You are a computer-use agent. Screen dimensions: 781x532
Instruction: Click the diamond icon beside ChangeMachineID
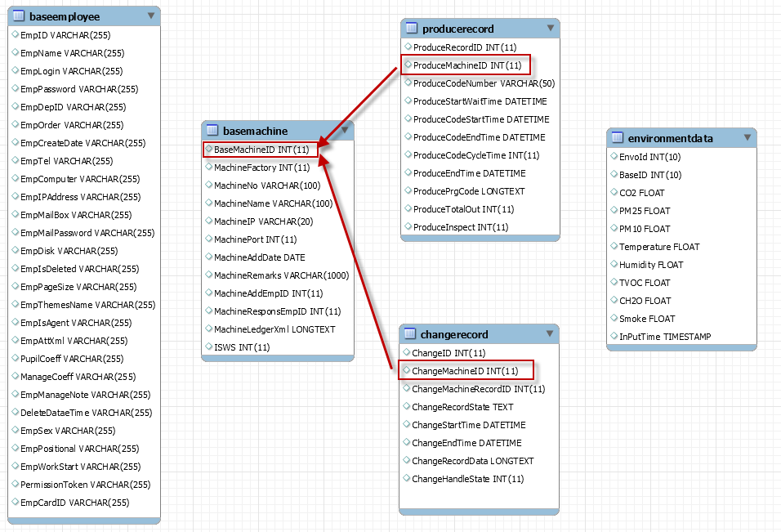[x=406, y=371]
